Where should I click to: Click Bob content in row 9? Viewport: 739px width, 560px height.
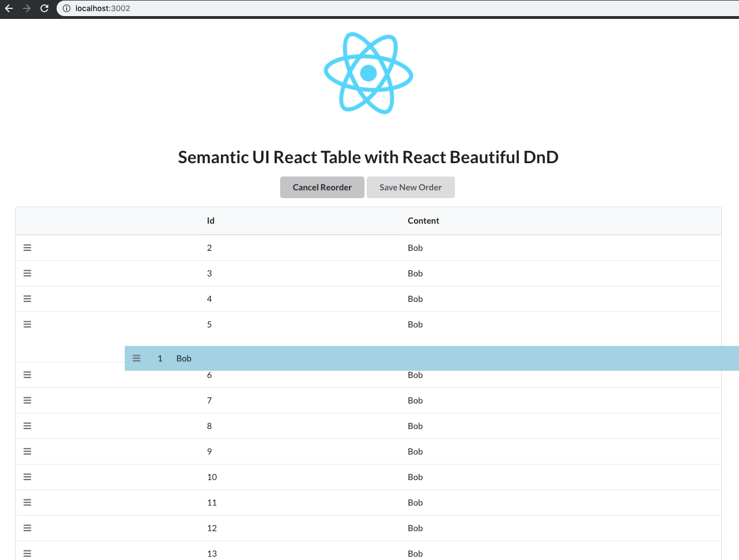pyautogui.click(x=415, y=451)
